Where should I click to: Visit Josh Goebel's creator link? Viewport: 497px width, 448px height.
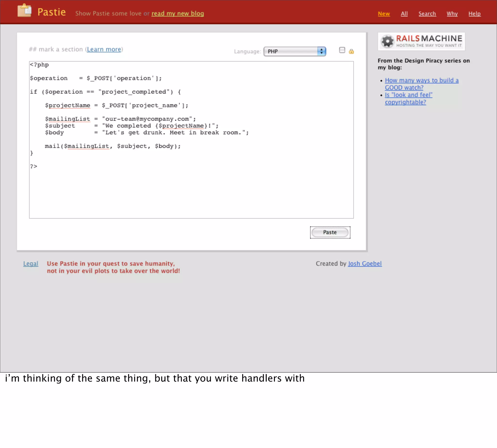pos(365,264)
